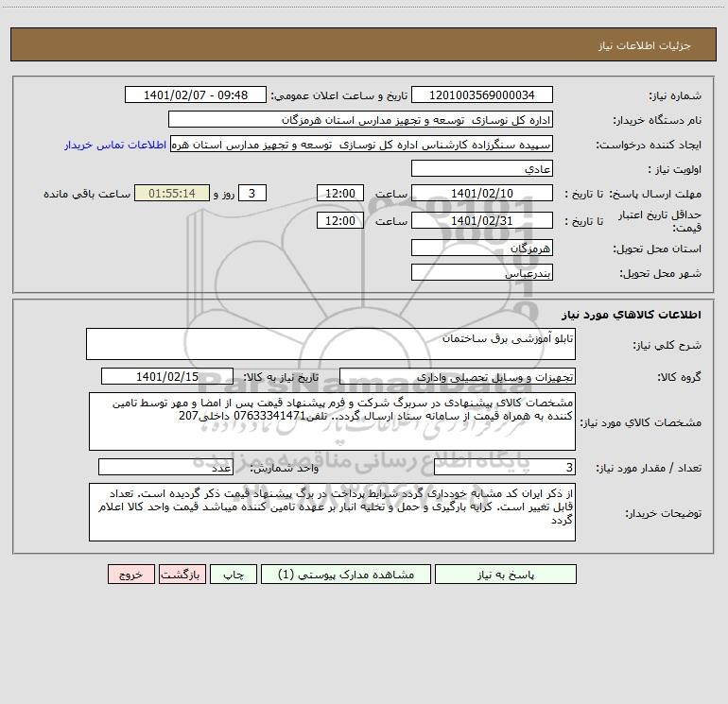Click the شماره نیاز label
Viewport: 728px width, 704px height.
(x=675, y=96)
